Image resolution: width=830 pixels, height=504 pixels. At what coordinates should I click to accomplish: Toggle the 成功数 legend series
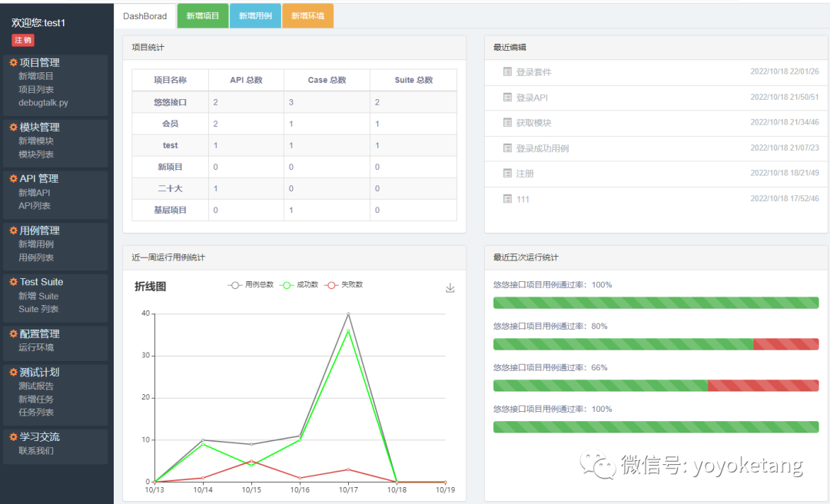coord(299,285)
